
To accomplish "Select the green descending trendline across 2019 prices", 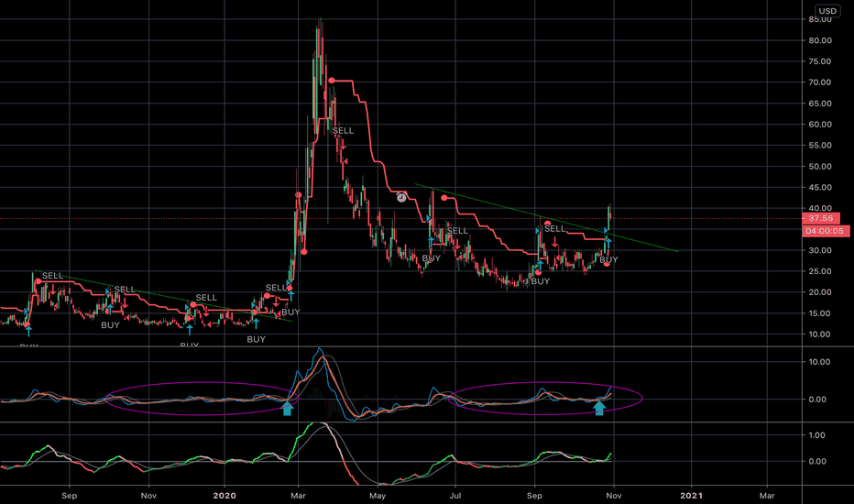I will pos(163,296).
